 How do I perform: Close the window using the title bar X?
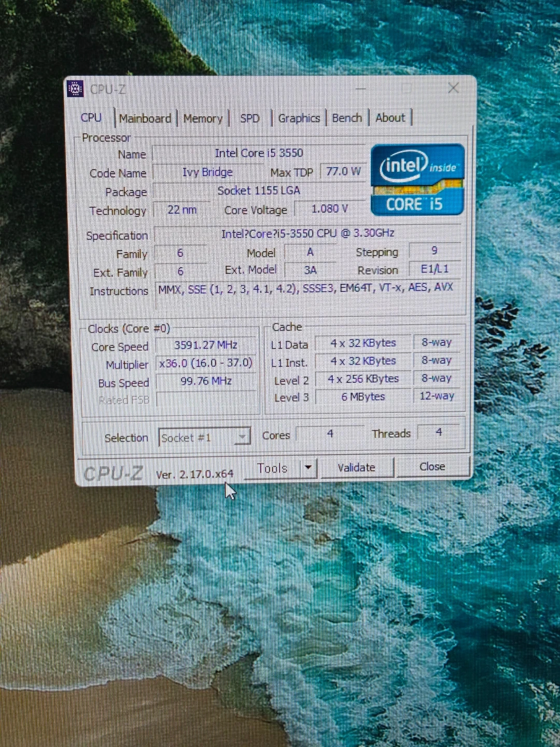pos(453,88)
